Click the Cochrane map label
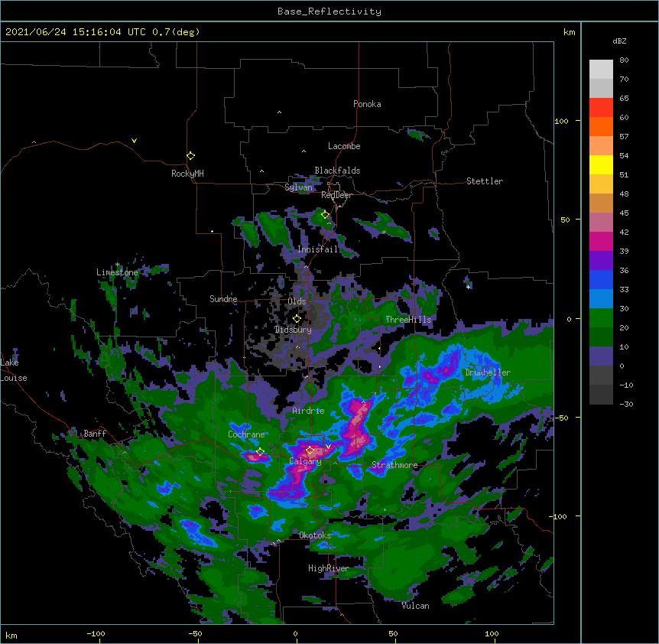The height and width of the screenshot is (644, 659). tap(246, 434)
